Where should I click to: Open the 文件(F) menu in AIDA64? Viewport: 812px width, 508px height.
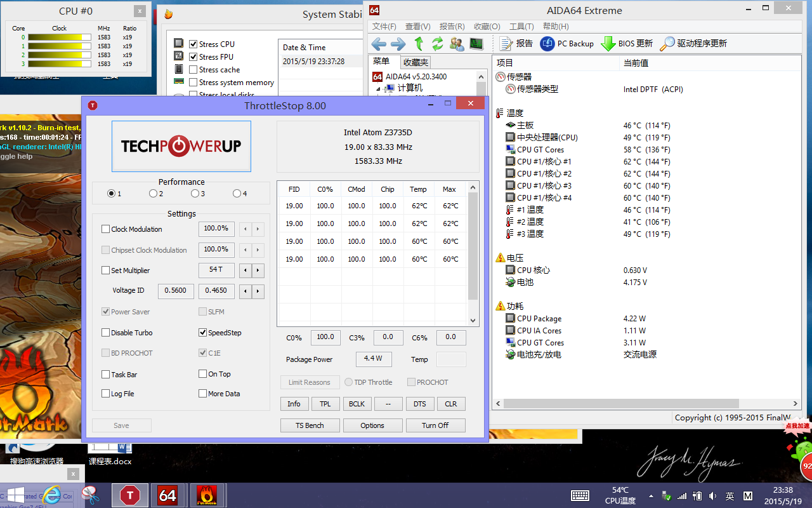coord(384,27)
